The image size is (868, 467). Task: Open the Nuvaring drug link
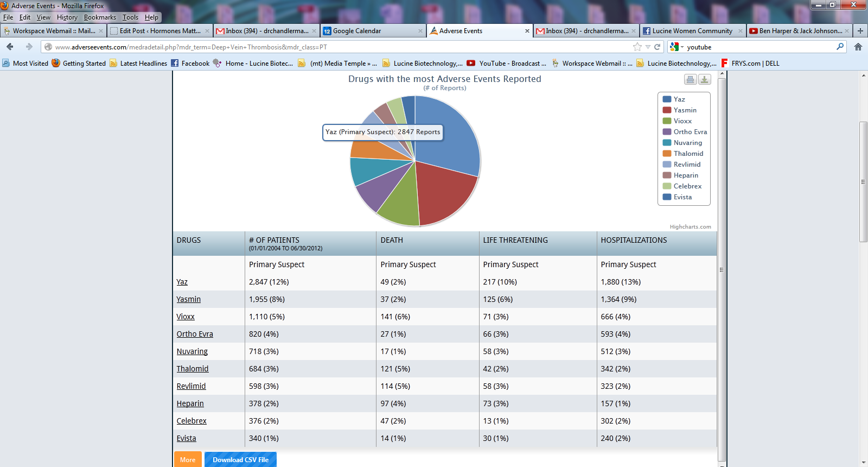(192, 351)
